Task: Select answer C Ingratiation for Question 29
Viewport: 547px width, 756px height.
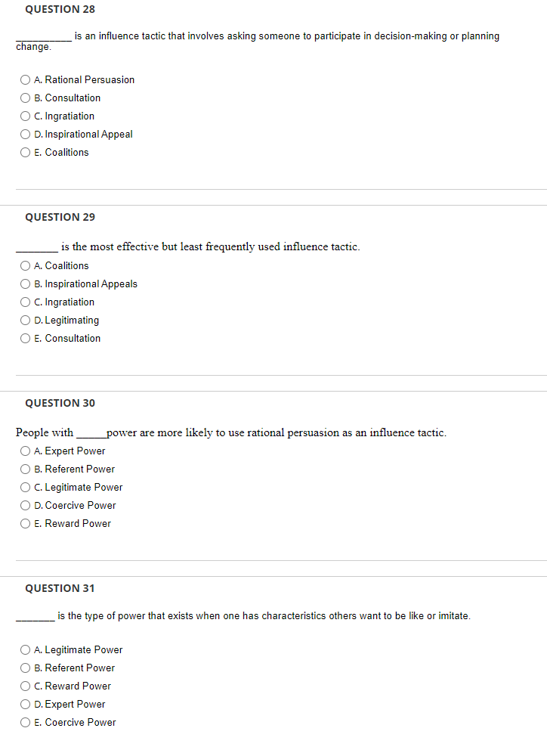Action: tap(25, 302)
